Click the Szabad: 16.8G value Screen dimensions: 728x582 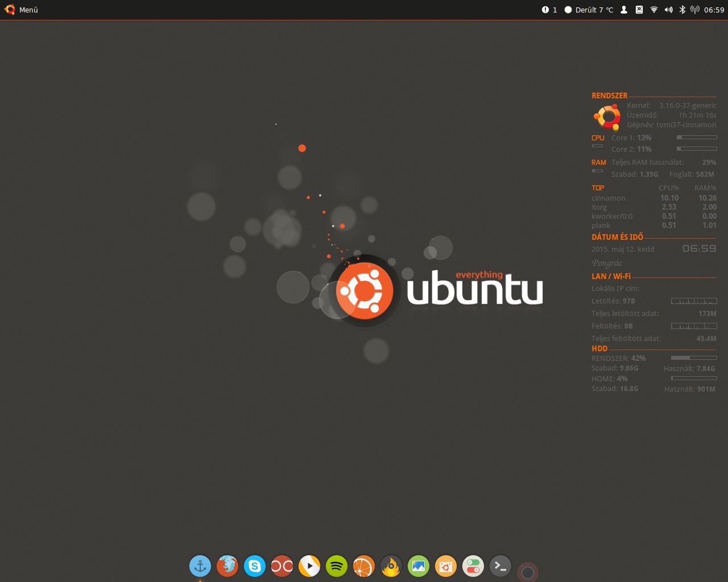click(x=615, y=388)
